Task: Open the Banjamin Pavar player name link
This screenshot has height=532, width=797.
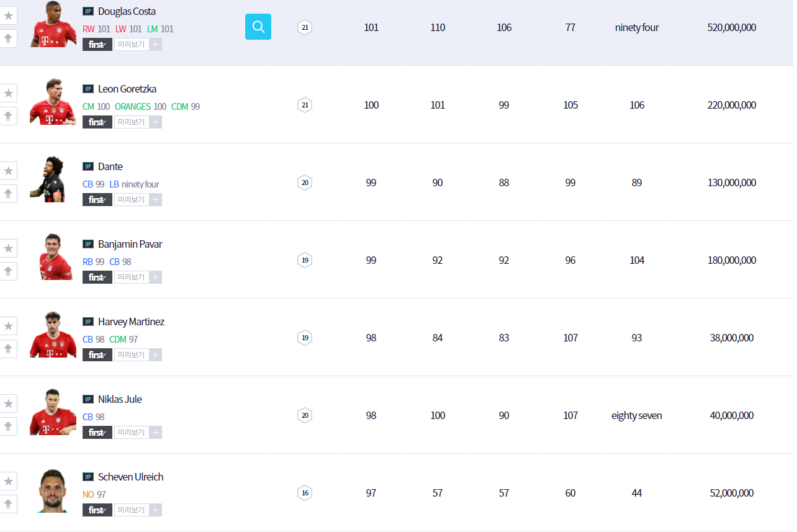Action: (x=130, y=244)
